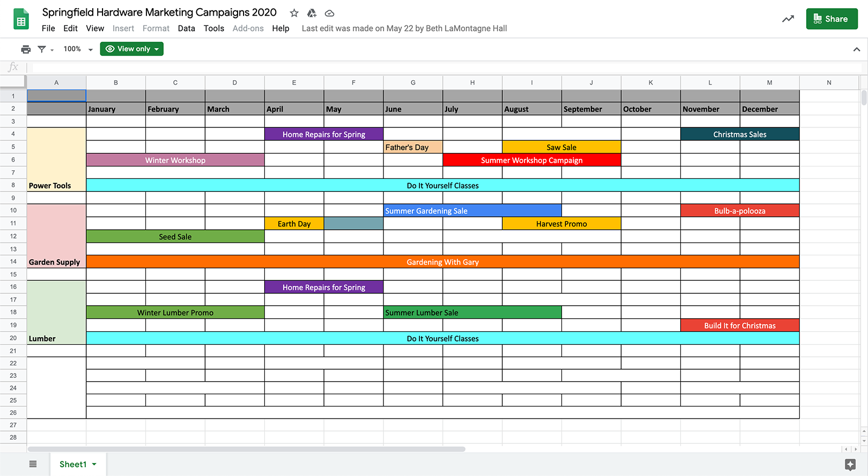
Task: Click the scroll left arrow
Action: click(x=846, y=449)
